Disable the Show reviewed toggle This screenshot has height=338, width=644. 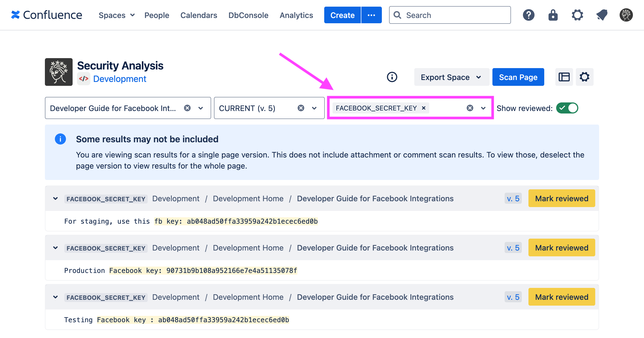pyautogui.click(x=567, y=108)
